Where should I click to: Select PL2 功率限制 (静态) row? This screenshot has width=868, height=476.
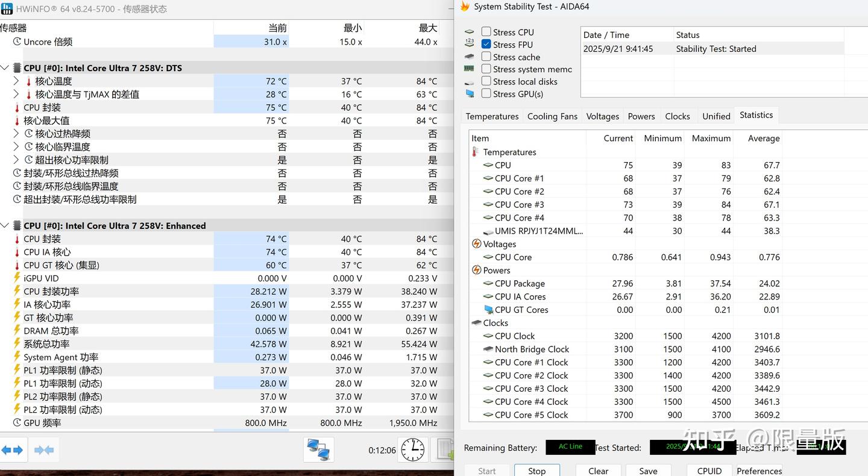click(x=227, y=396)
